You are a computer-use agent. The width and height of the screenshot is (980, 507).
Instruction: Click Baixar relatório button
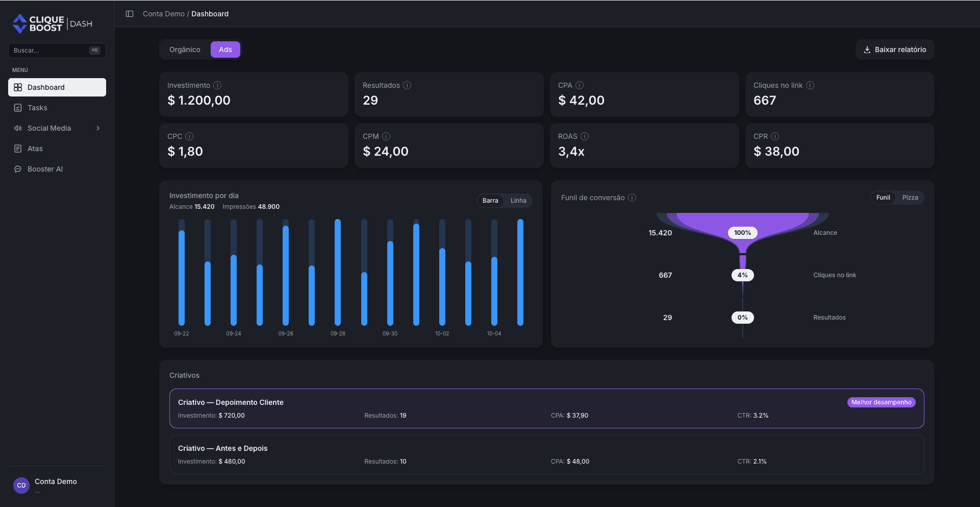coord(895,50)
